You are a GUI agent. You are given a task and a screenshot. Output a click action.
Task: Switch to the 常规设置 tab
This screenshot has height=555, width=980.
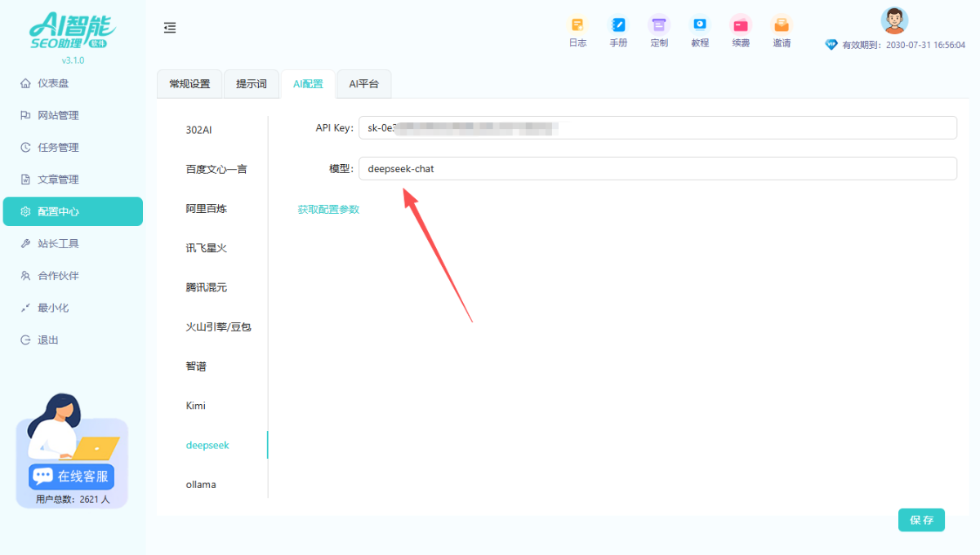[189, 84]
